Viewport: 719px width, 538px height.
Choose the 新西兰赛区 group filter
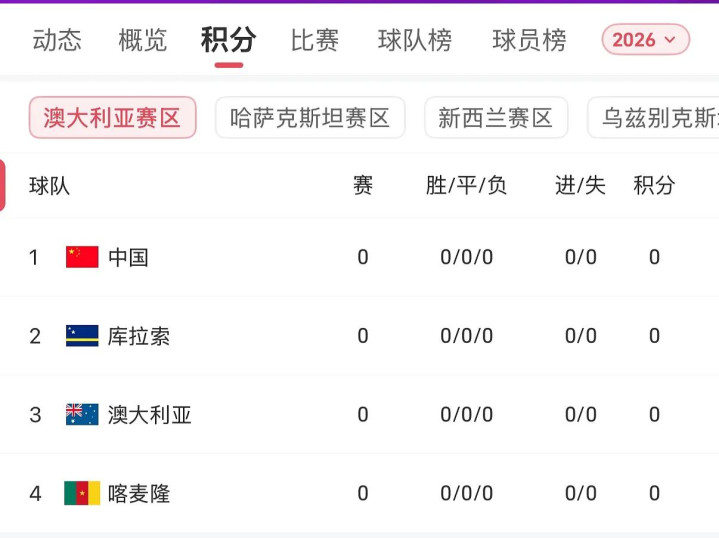[x=496, y=118]
